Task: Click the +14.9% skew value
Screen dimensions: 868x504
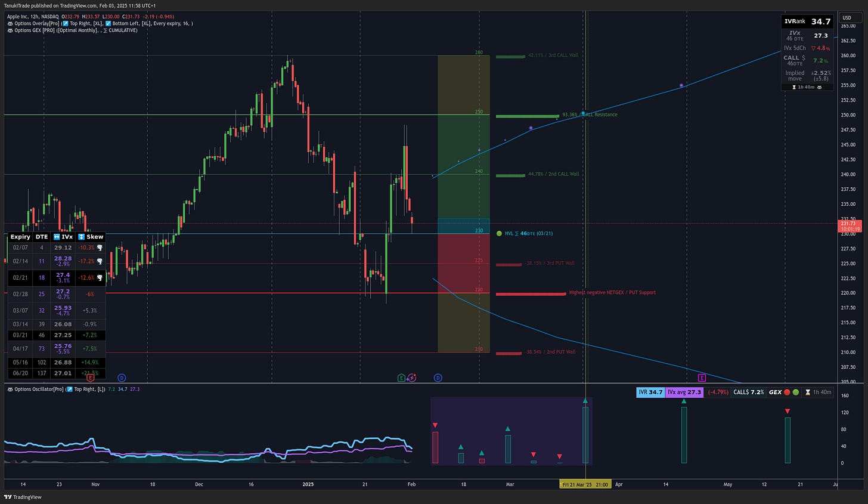Action: (x=89, y=362)
